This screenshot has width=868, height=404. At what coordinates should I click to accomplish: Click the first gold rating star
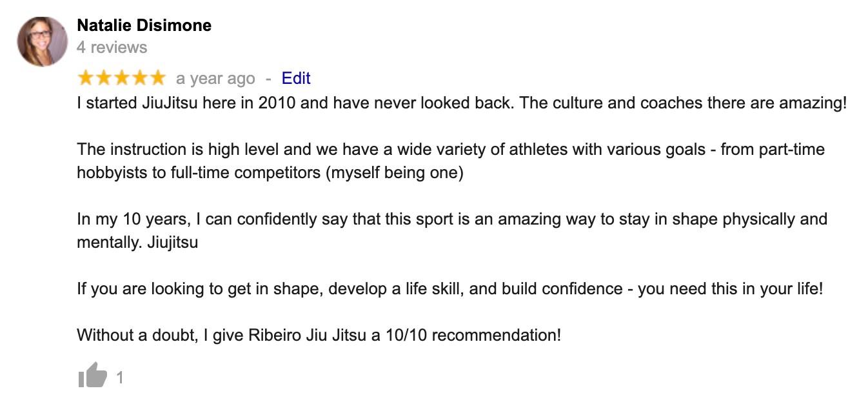[86, 78]
